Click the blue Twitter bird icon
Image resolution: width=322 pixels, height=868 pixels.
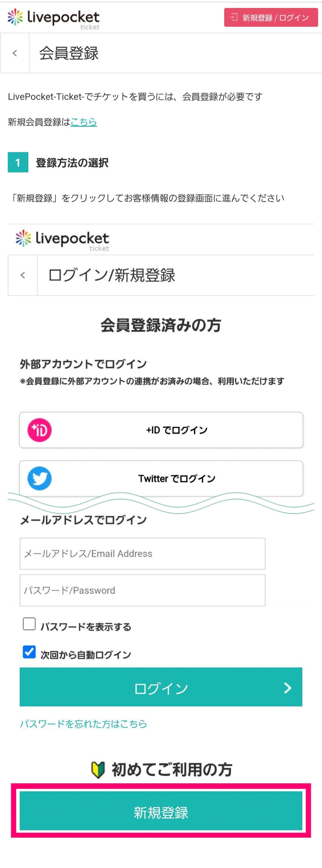click(x=39, y=478)
